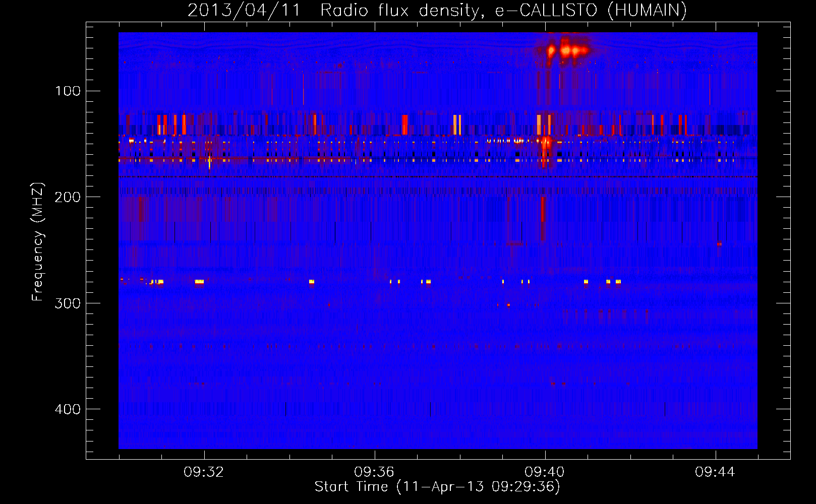Viewport: 816px width, 504px height.
Task: Click the '09:36' time axis label
Action: (x=374, y=472)
